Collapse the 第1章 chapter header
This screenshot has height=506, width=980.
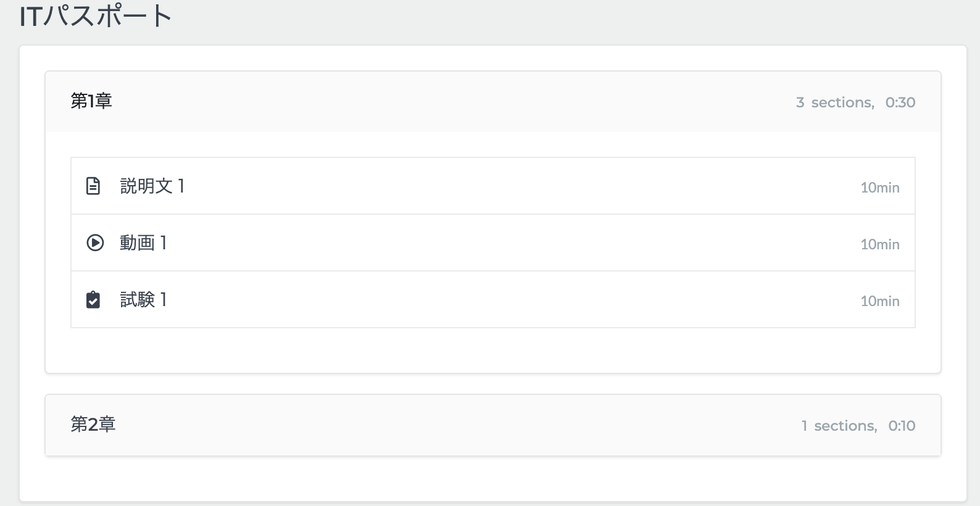pos(91,101)
